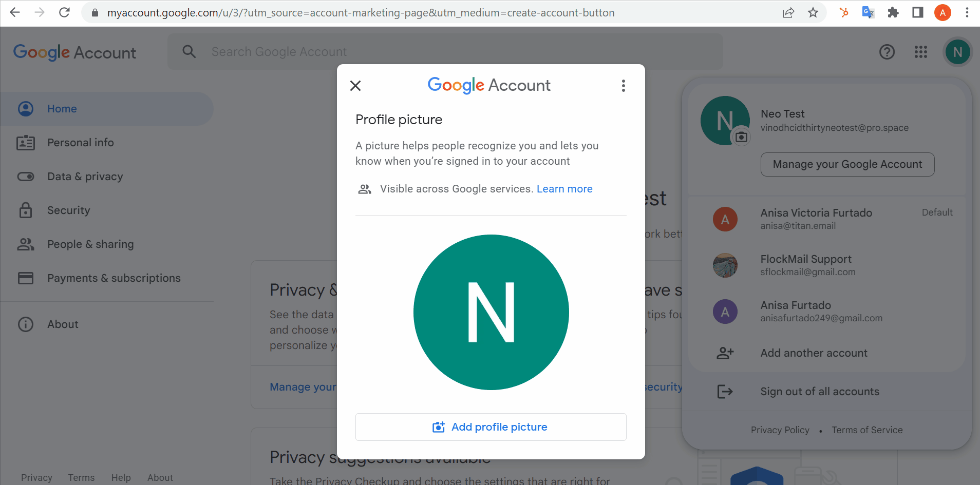Open Privacy Policy link in account panel
This screenshot has height=485, width=980.
(x=780, y=430)
